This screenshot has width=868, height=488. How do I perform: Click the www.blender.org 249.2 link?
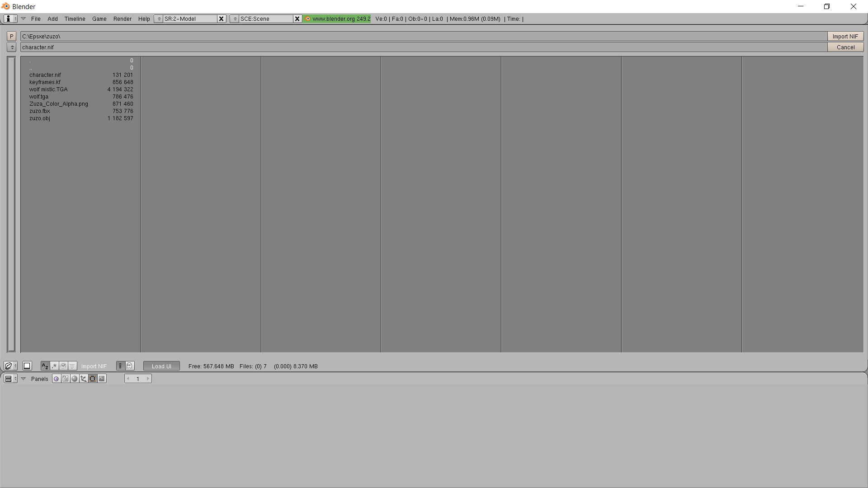337,19
